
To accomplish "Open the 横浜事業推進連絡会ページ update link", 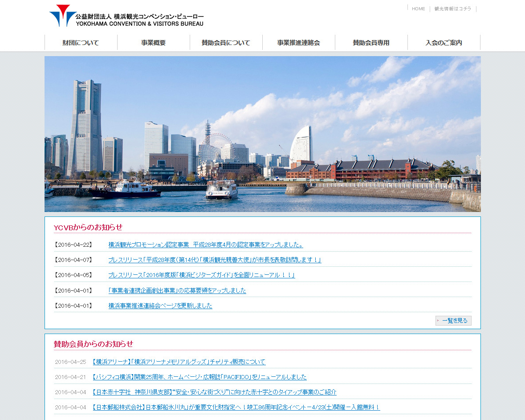I will 160,306.
